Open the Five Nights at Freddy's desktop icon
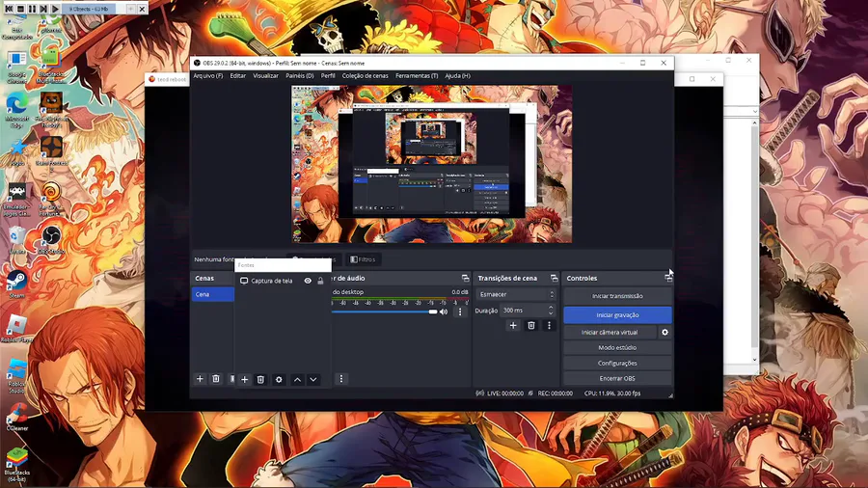This screenshot has width=868, height=488. 51,110
